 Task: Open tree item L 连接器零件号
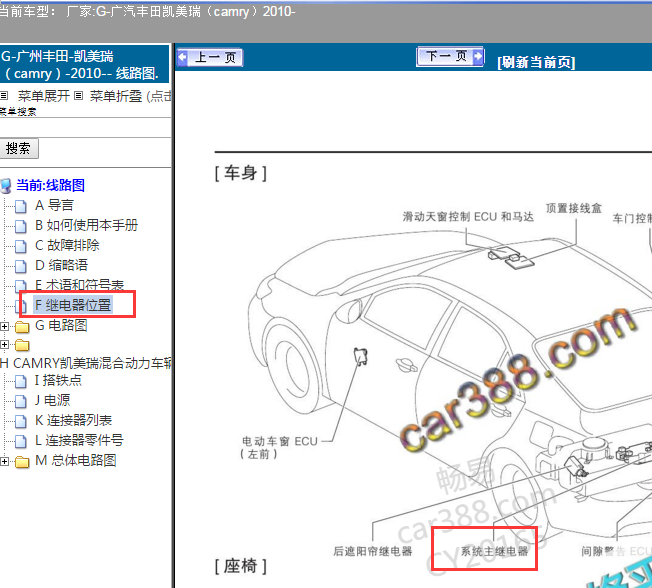point(79,440)
